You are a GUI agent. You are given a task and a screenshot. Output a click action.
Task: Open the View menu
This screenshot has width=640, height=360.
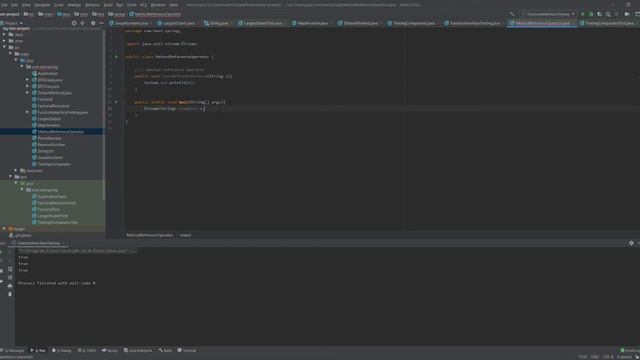(x=26, y=5)
